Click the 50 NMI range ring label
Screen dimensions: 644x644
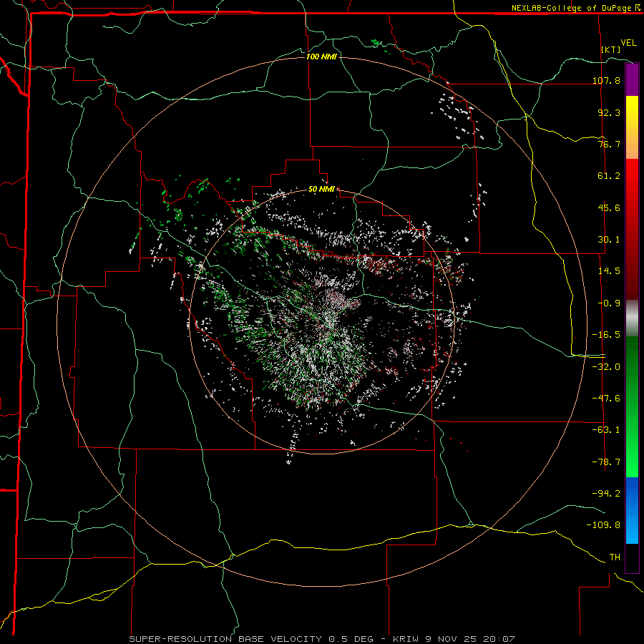click(x=321, y=190)
